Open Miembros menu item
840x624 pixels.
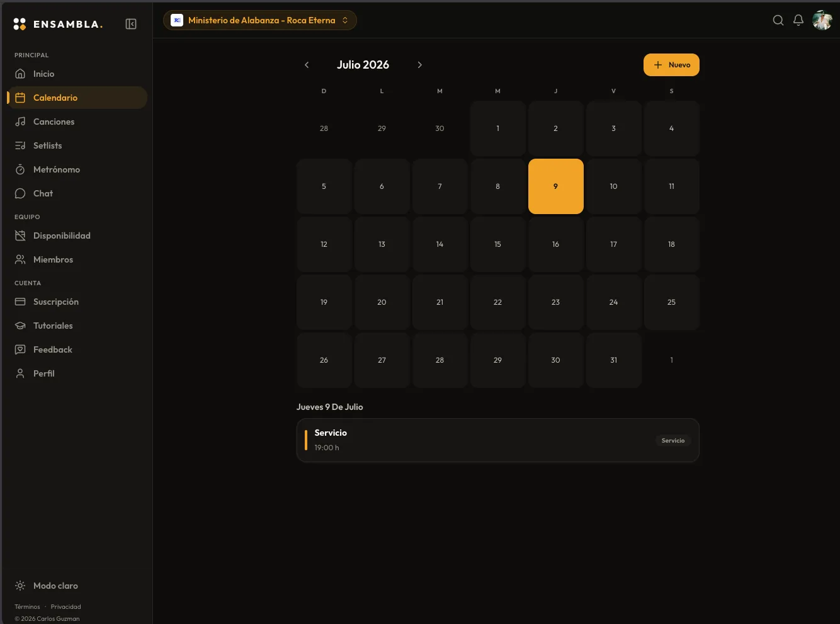77,259
